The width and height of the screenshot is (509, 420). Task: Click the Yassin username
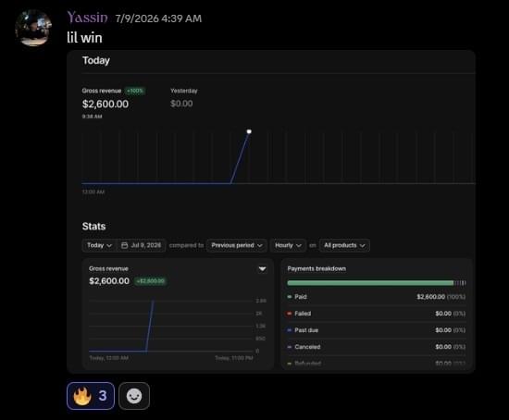click(x=87, y=18)
